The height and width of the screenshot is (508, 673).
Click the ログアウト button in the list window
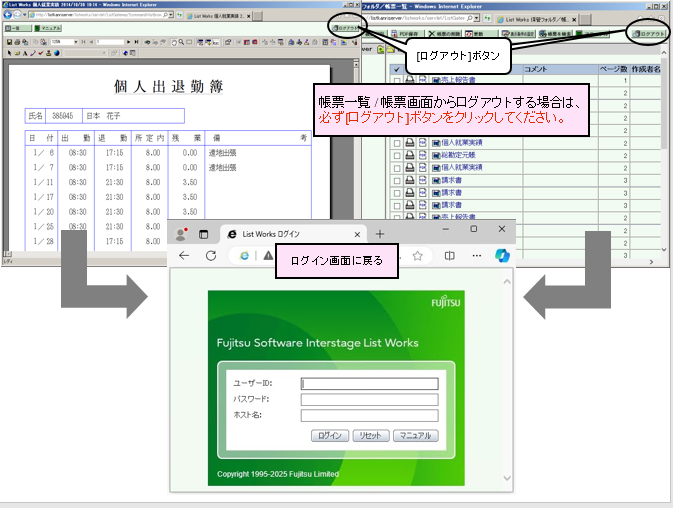point(649,33)
